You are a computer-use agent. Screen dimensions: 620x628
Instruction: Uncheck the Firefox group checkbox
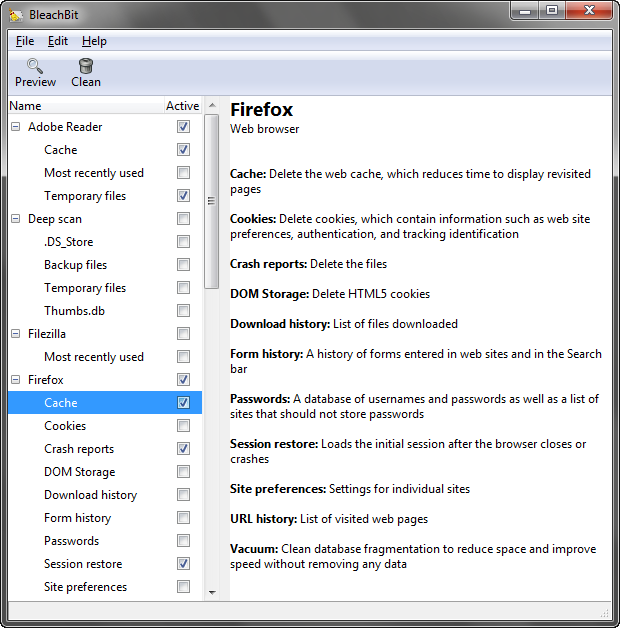[183, 380]
